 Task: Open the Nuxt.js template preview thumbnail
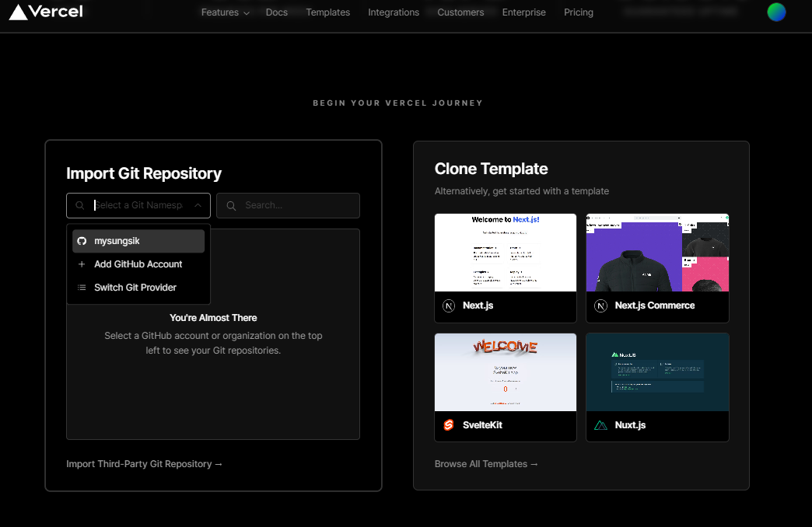pyautogui.click(x=658, y=372)
